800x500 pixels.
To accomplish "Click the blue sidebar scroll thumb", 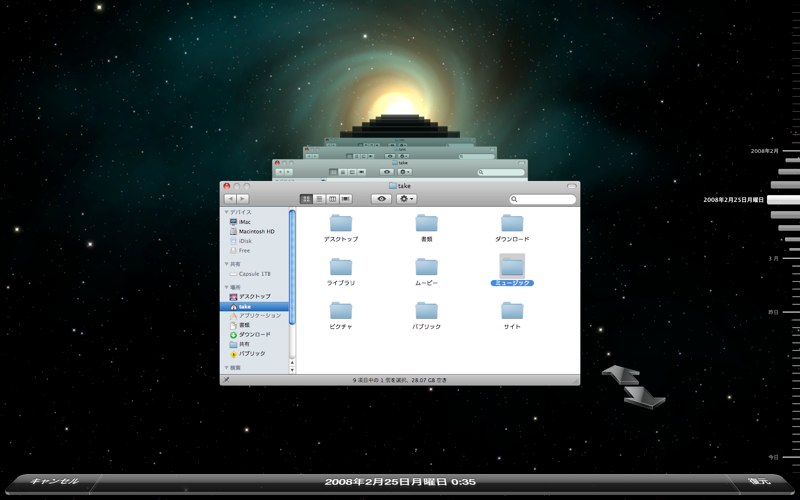I will point(292,267).
